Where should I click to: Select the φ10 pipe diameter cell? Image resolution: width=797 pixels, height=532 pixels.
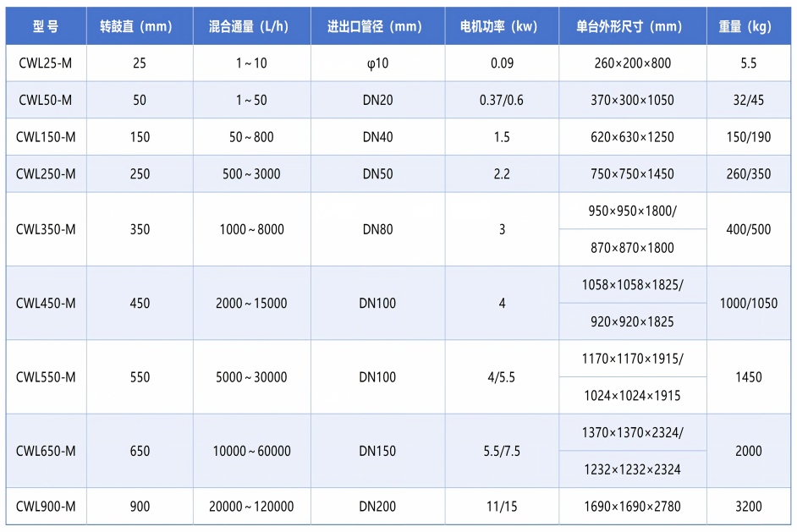[377, 63]
